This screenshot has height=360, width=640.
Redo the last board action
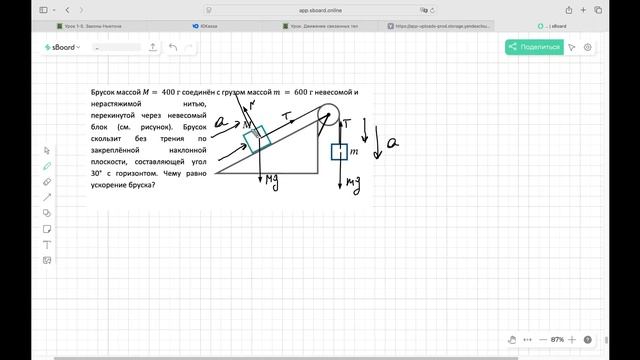[x=189, y=47]
